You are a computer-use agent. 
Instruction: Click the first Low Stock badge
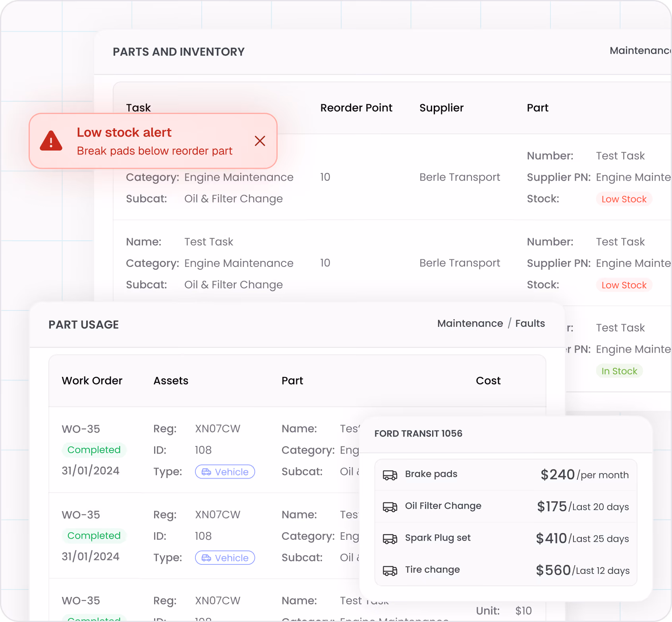(x=624, y=199)
